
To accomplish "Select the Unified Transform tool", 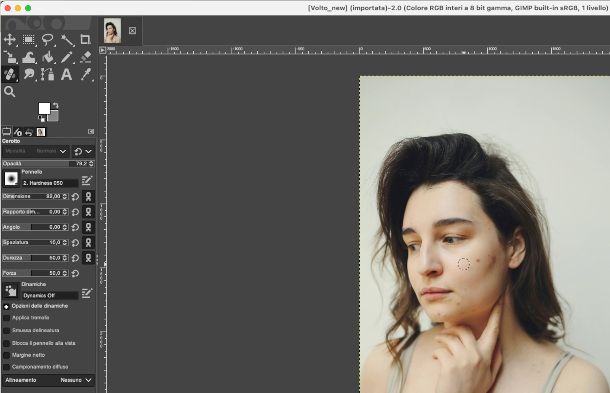I will tap(9, 57).
